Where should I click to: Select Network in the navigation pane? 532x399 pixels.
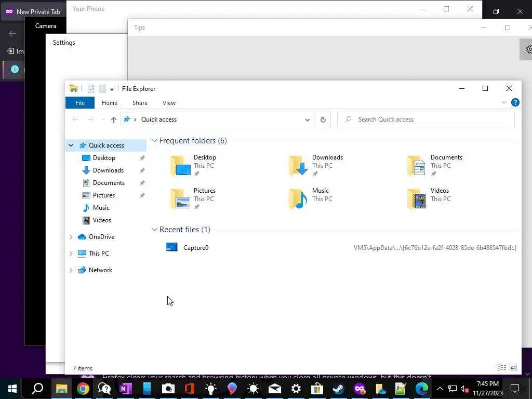pyautogui.click(x=100, y=270)
